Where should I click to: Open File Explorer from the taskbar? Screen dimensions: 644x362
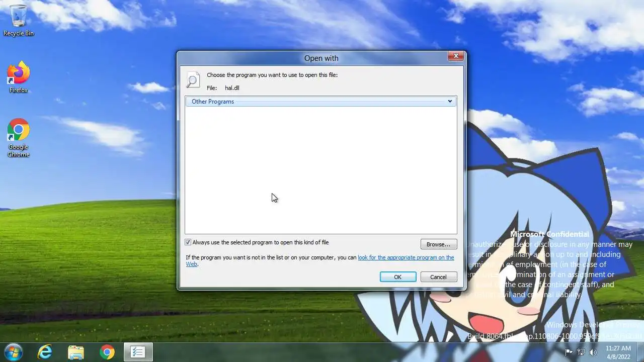(76, 352)
